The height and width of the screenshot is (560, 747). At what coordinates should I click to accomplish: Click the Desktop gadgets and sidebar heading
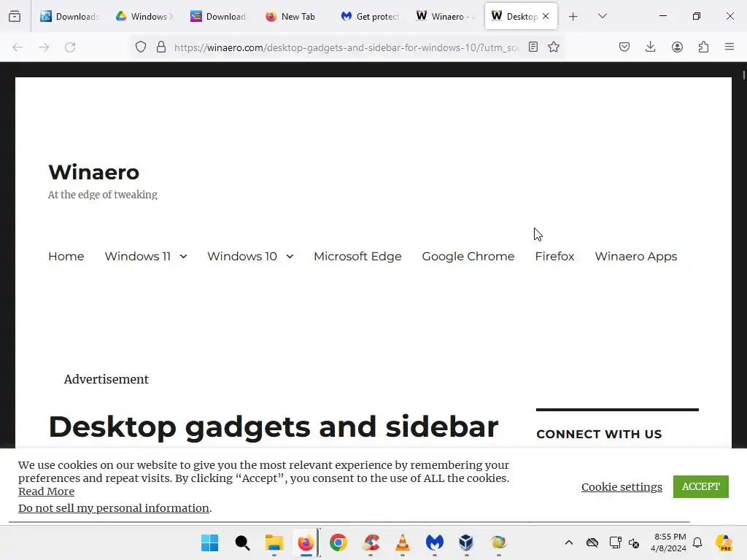click(x=274, y=427)
